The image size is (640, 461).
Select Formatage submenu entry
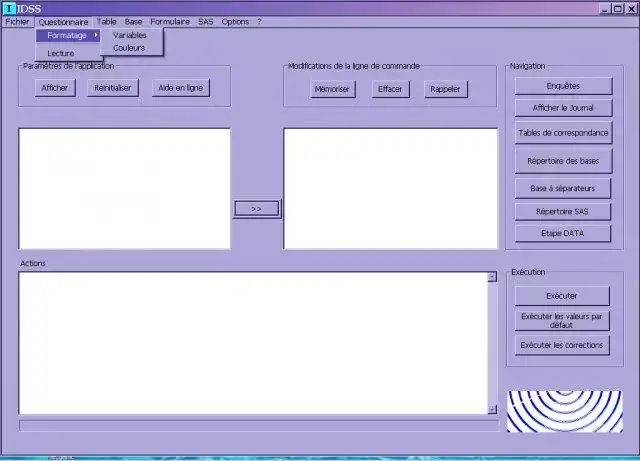tap(68, 36)
